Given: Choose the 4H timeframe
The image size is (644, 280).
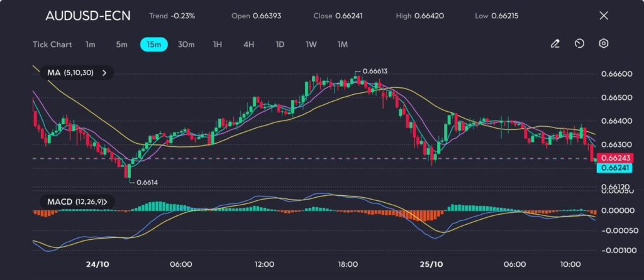Looking at the screenshot, I should coord(248,45).
